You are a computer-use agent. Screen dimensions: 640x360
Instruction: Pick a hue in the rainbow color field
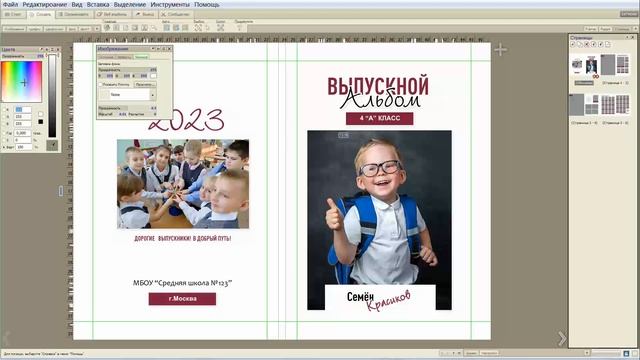coord(22,82)
